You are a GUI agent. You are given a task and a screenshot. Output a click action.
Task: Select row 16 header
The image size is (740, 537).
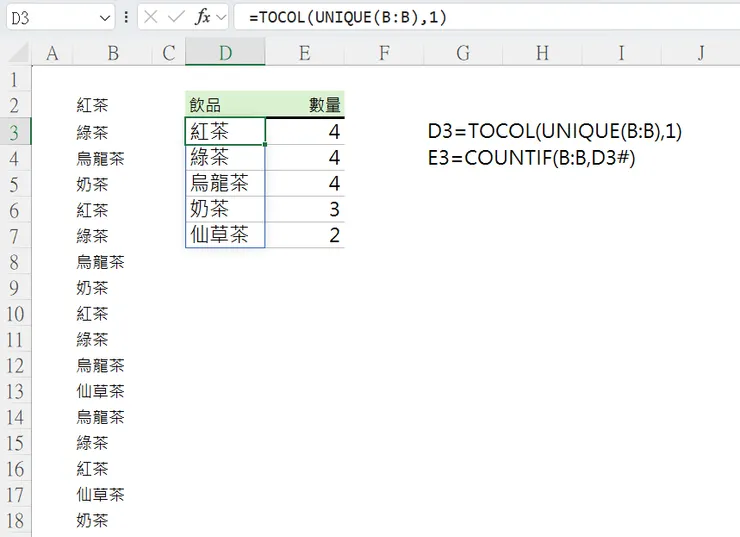[x=15, y=469]
